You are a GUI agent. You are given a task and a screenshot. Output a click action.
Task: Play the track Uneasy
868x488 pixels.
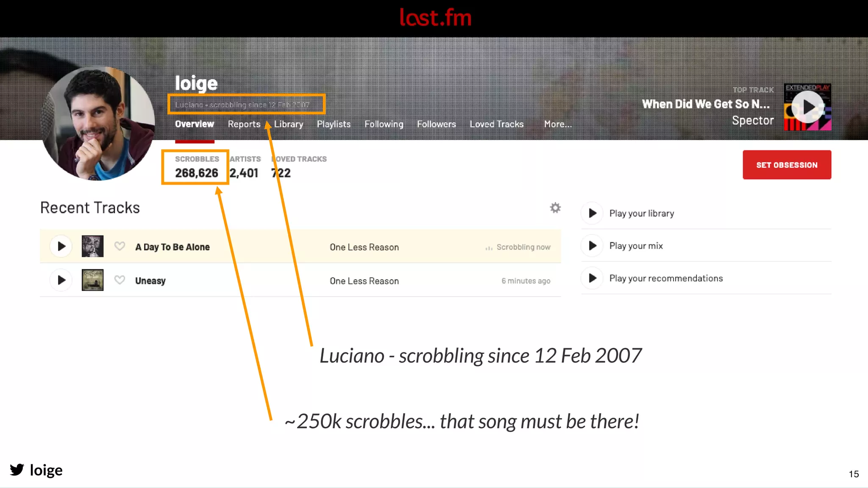tap(61, 280)
